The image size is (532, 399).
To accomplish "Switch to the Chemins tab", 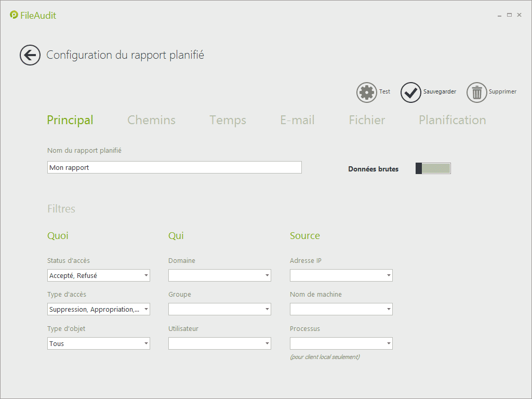I will (x=151, y=120).
